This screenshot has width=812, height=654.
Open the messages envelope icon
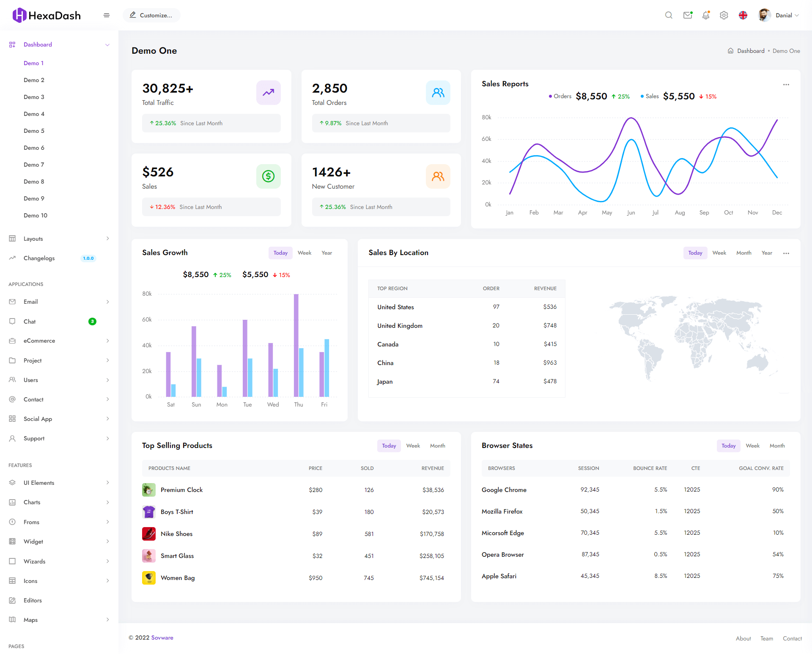click(x=687, y=15)
